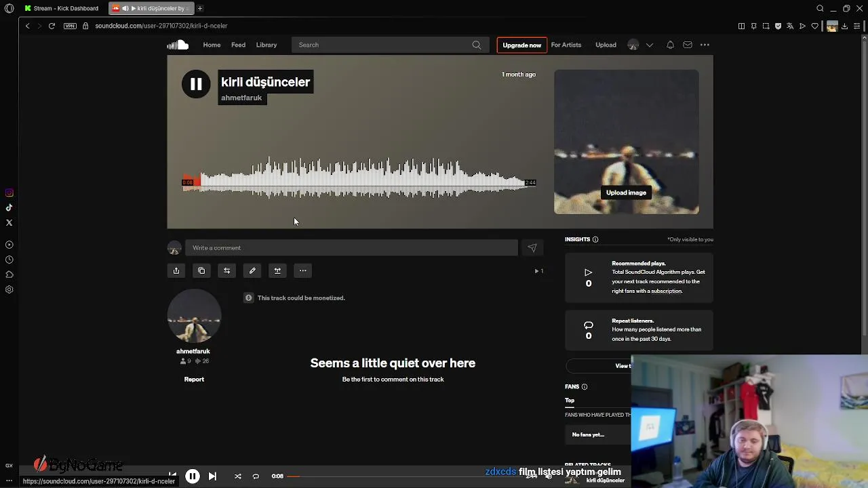Viewport: 868px width, 488px height.
Task: Repost the track using repost icon
Action: (226, 270)
